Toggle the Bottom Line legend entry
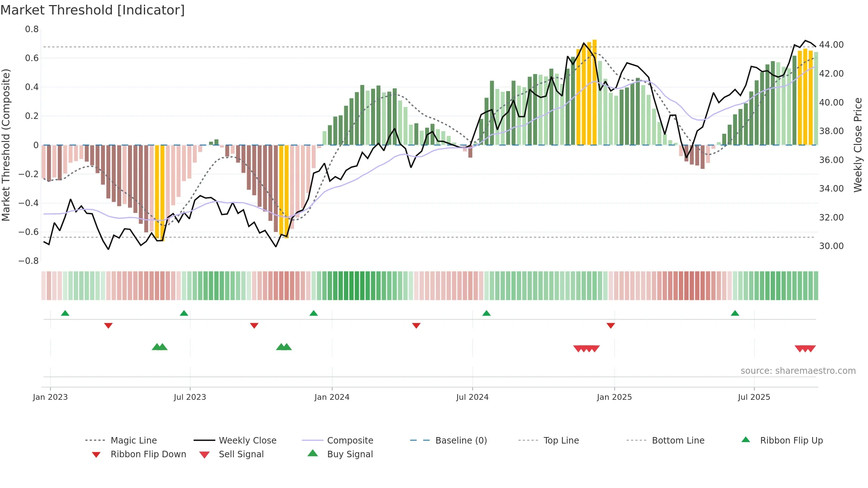Viewport: 868px width, 488px height. point(665,440)
